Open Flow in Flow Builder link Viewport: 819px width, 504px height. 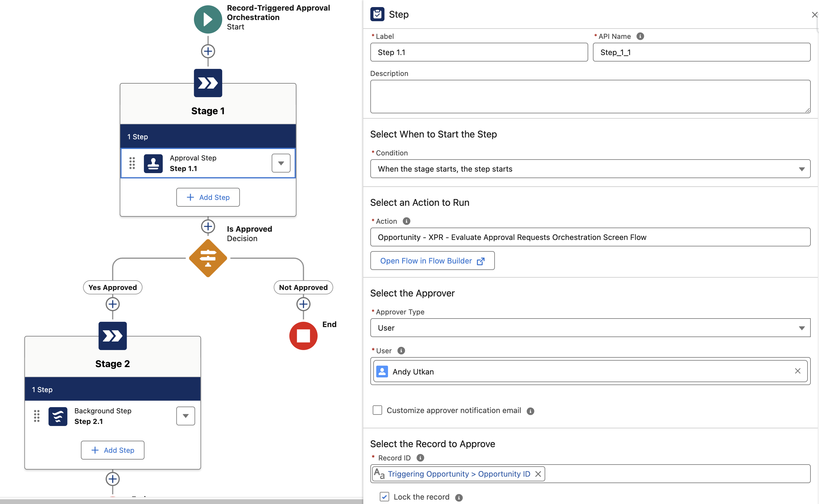432,261
